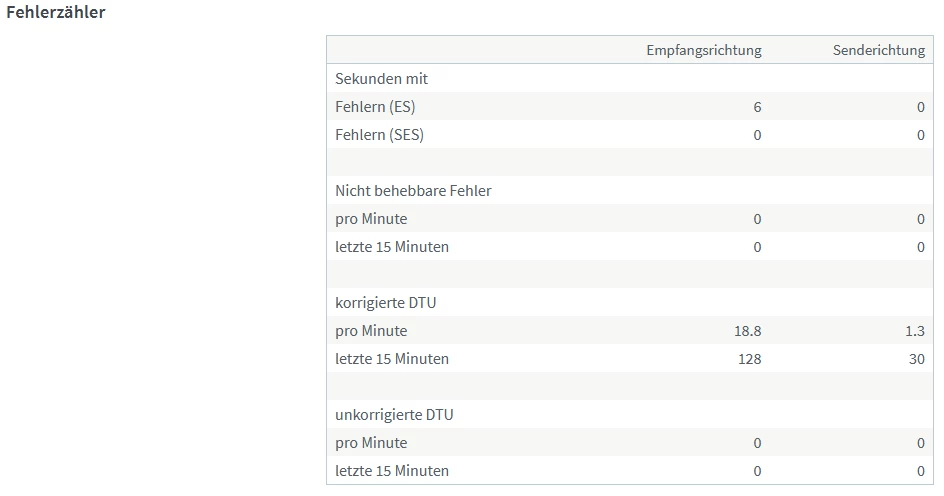Select the 128 corrected DTU value
944x496 pixels.
pos(749,359)
